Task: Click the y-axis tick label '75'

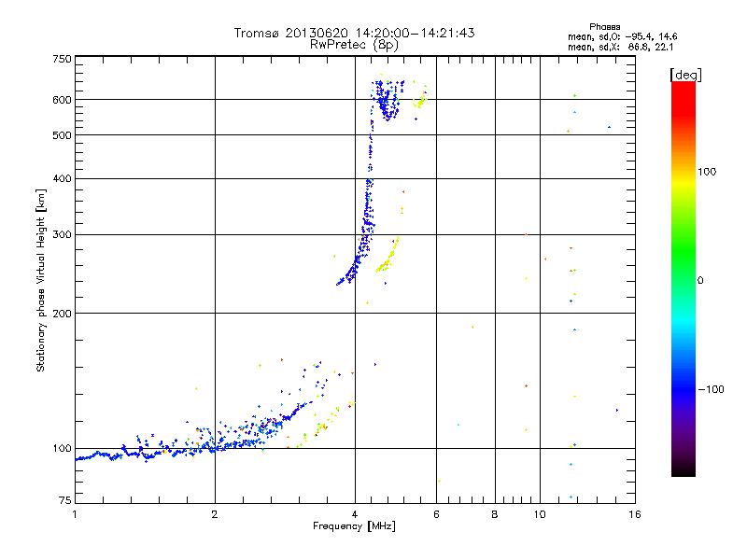Action: tap(64, 500)
